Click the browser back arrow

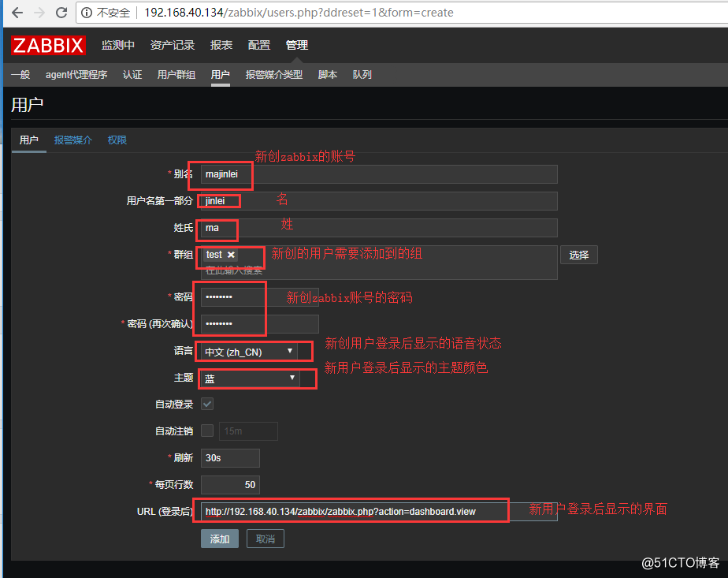pyautogui.click(x=17, y=13)
